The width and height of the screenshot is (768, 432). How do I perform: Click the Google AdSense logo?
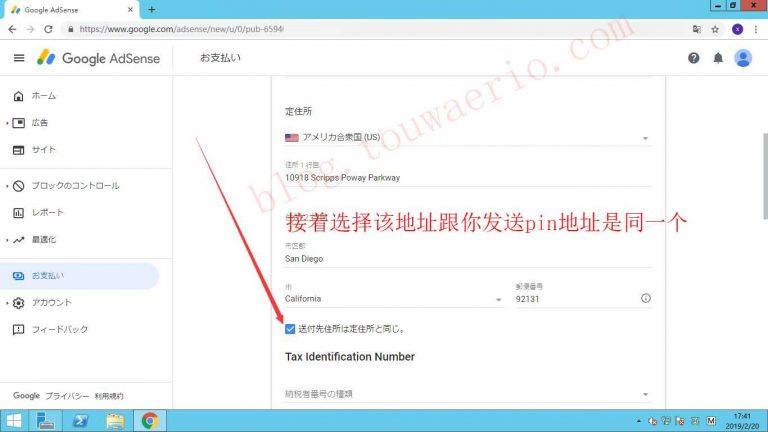point(98,58)
